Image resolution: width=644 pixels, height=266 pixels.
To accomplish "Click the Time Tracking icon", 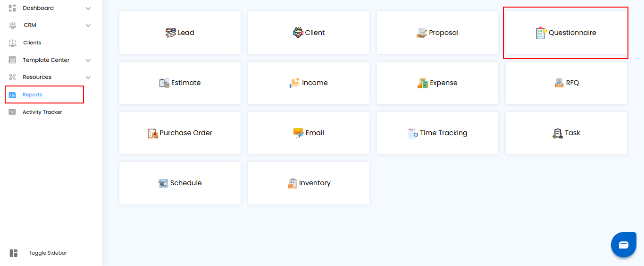I will tap(413, 133).
